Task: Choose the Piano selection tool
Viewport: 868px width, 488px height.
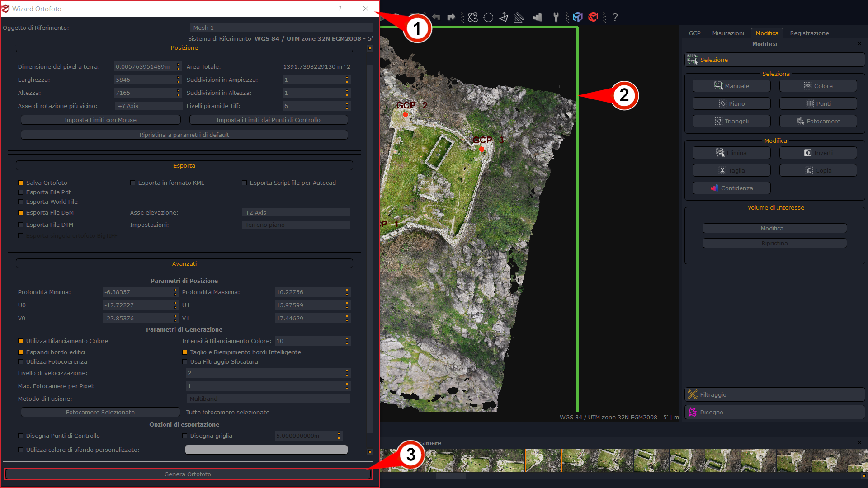Action: click(x=731, y=103)
